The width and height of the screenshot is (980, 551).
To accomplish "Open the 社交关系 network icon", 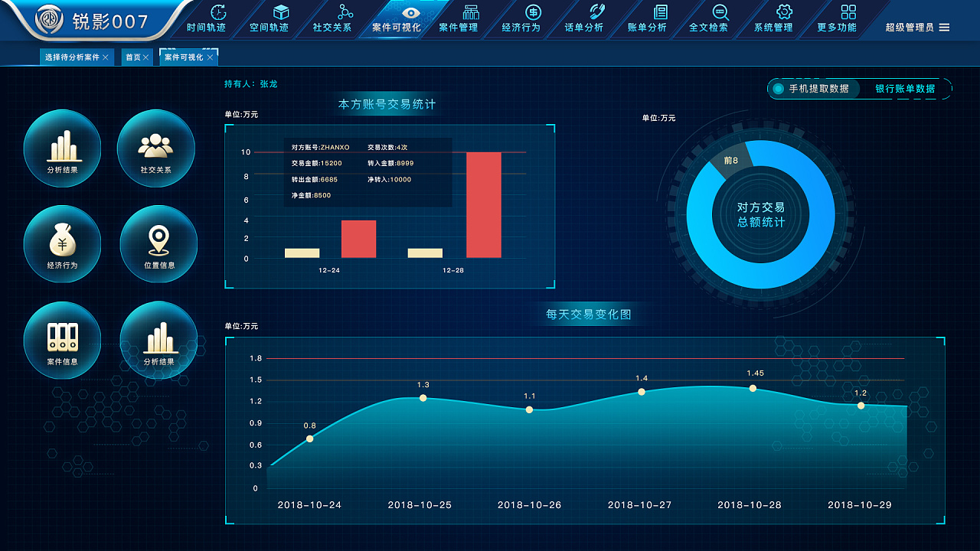I will point(345,12).
